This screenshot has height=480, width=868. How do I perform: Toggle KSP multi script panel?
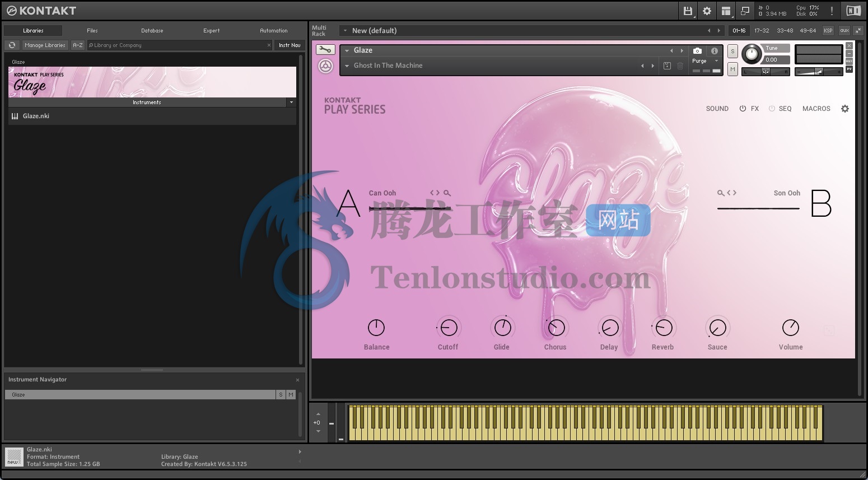click(x=828, y=30)
